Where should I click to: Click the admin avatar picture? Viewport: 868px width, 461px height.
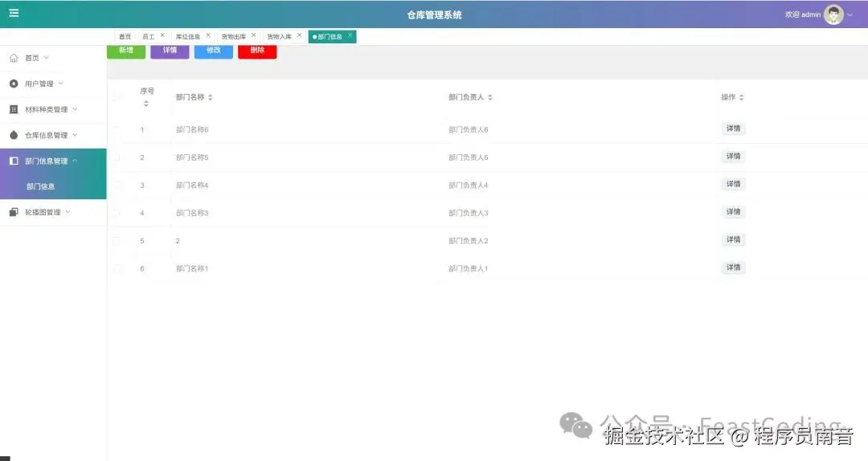click(x=833, y=14)
